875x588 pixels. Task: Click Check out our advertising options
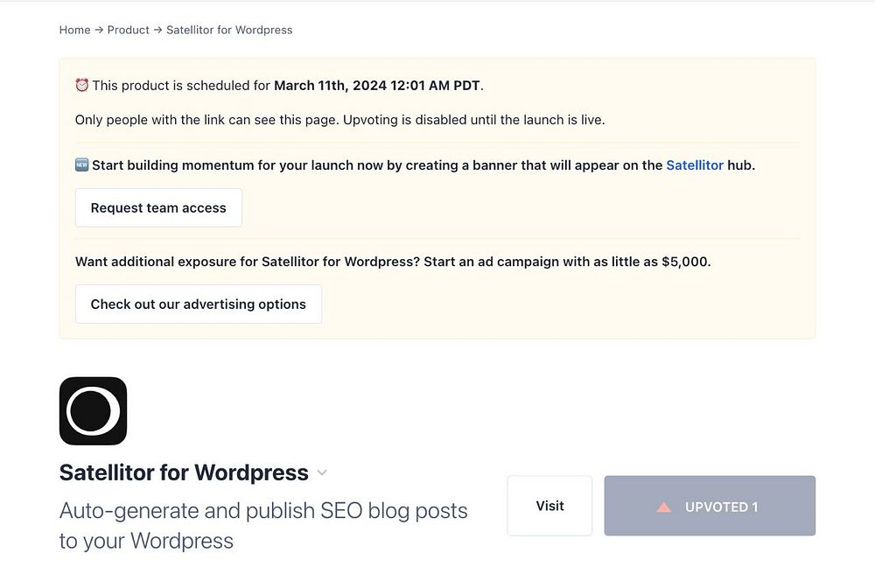point(199,304)
